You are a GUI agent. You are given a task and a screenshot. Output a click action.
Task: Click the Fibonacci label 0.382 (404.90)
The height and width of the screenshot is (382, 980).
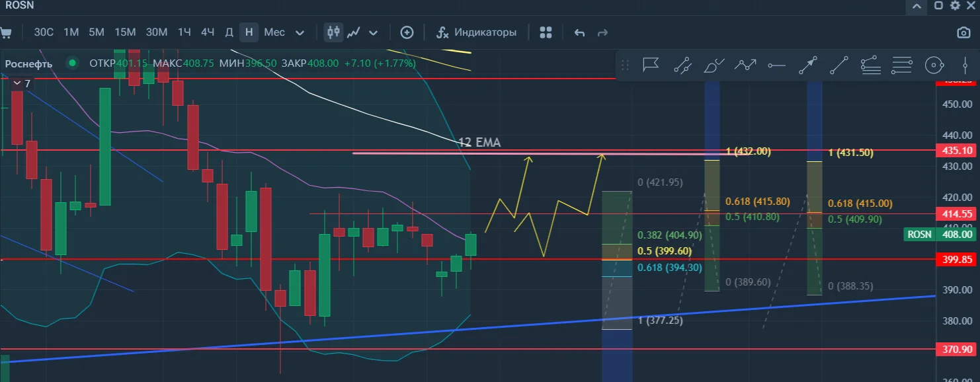point(669,235)
